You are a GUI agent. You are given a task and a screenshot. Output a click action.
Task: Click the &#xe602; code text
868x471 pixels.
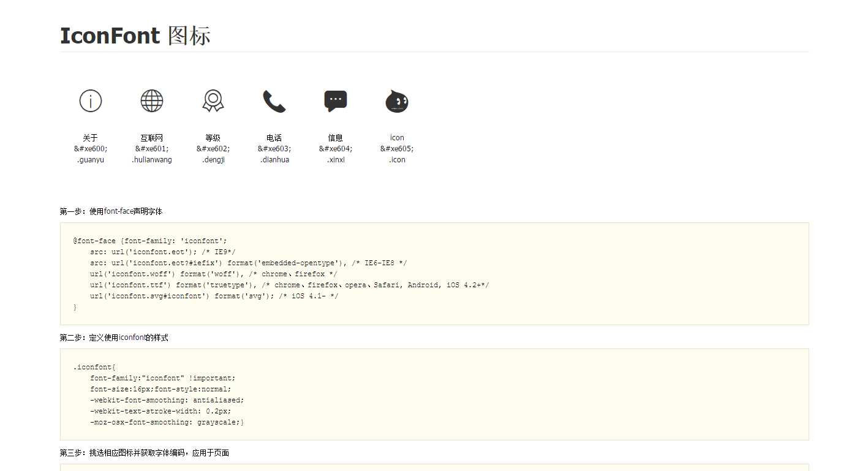point(213,149)
